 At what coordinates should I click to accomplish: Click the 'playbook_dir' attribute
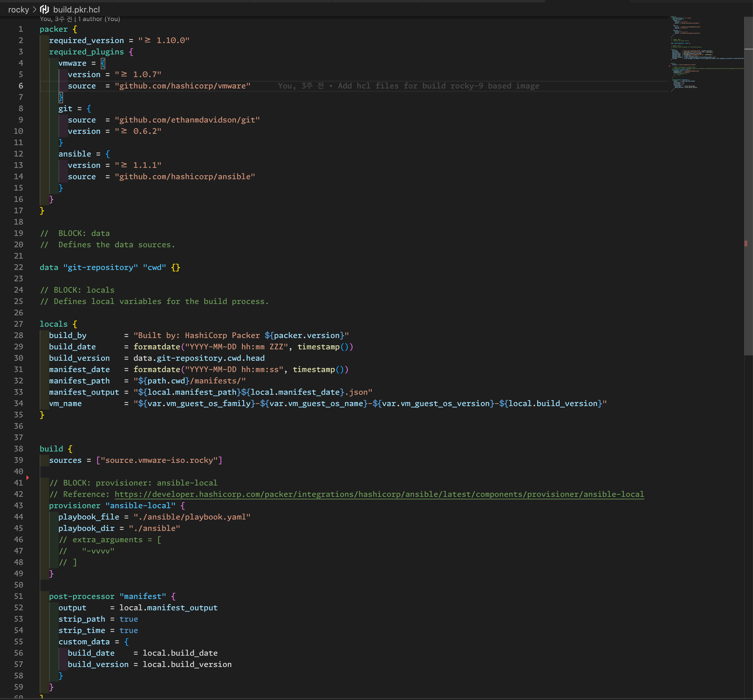(x=87, y=528)
